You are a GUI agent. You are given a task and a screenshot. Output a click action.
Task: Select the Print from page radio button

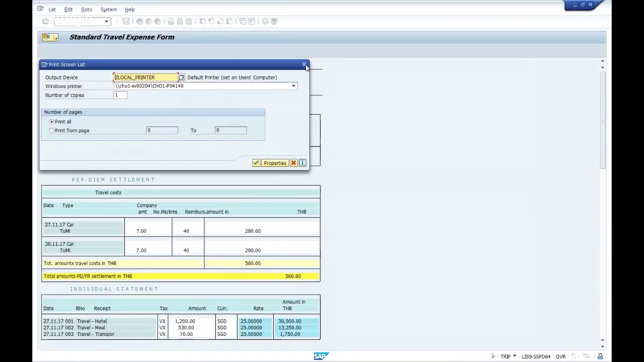[51, 130]
